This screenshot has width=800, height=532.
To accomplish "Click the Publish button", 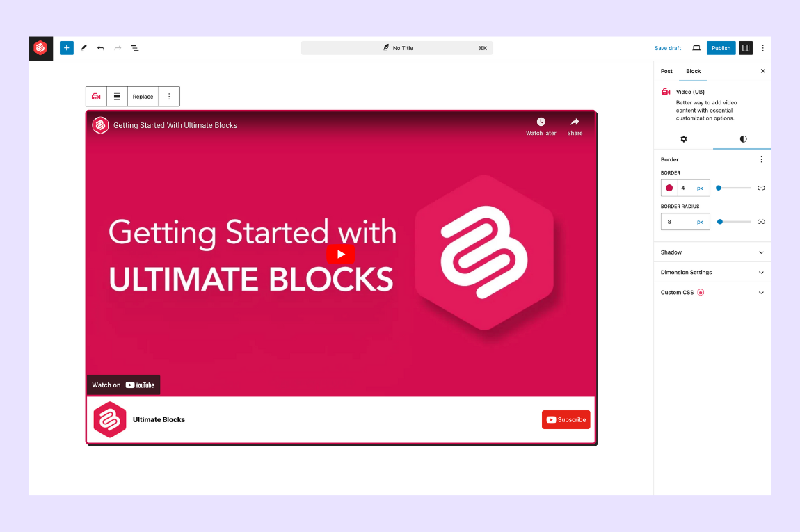I will click(721, 47).
